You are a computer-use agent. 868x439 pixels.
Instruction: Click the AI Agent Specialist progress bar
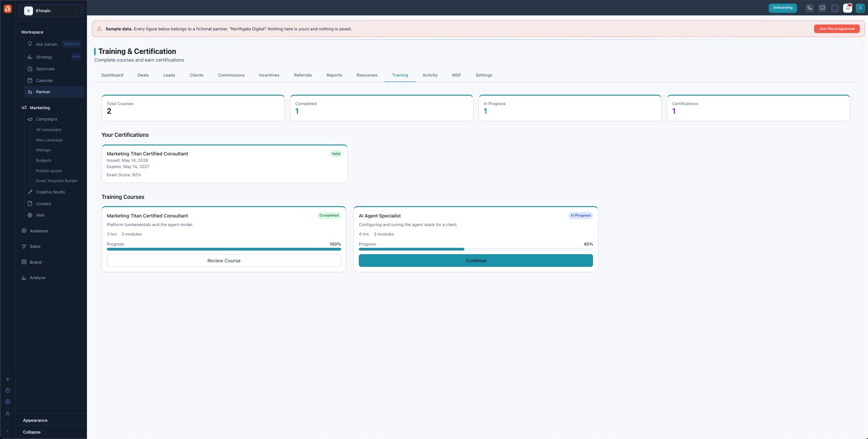(x=476, y=249)
